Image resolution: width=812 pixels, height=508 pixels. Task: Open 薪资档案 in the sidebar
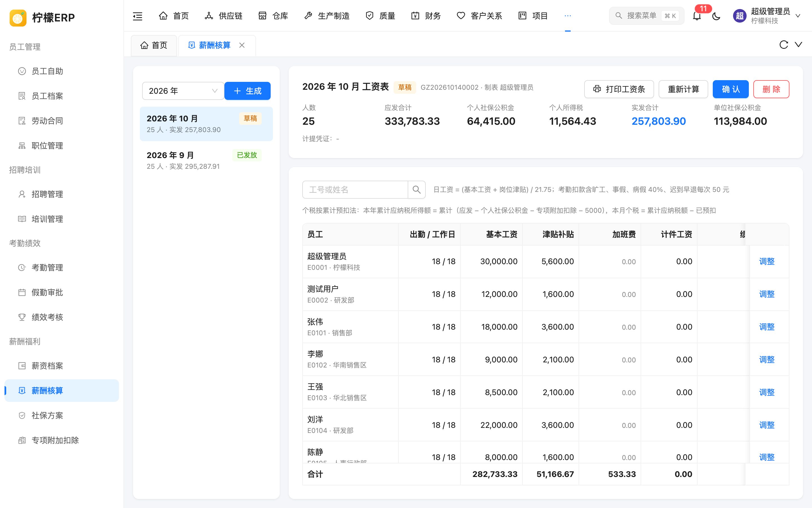62,366
